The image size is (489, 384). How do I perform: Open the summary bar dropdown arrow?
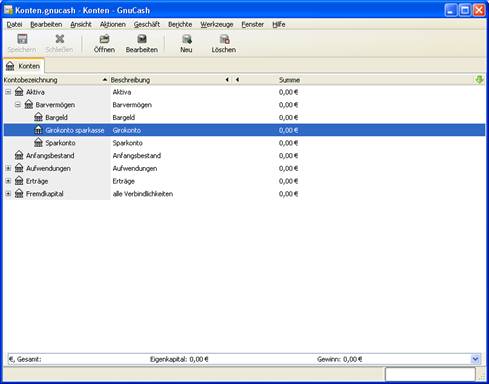(475, 359)
